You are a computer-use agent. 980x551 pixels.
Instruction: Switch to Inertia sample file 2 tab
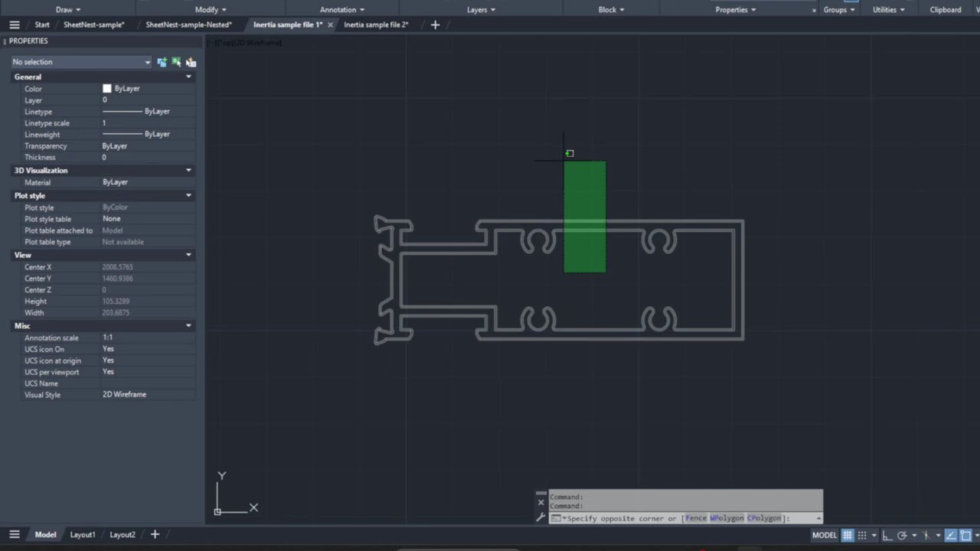coord(376,24)
